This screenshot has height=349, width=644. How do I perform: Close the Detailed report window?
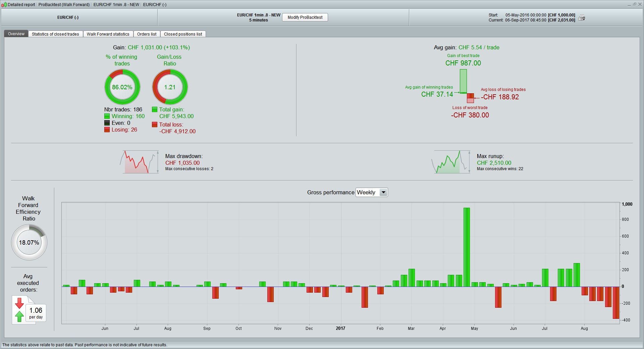tap(639, 4)
